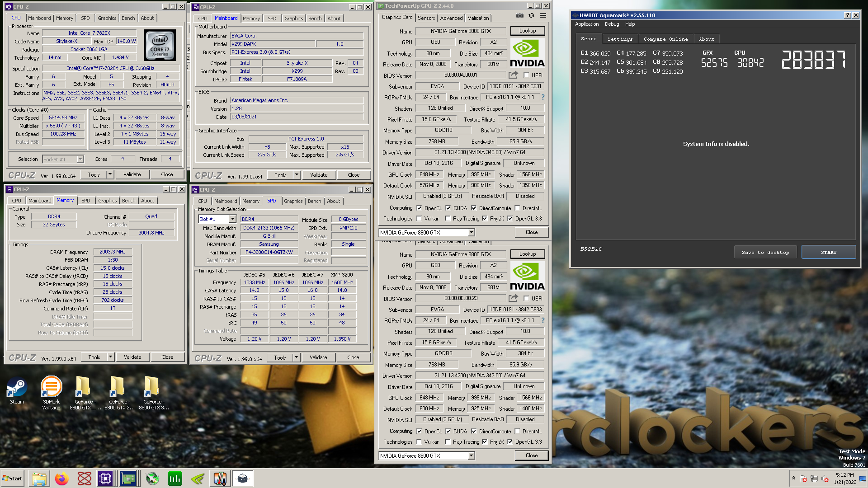The height and width of the screenshot is (488, 868).
Task: Click the HWBOT Aquamark help question mark button
Action: pyautogui.click(x=848, y=15)
